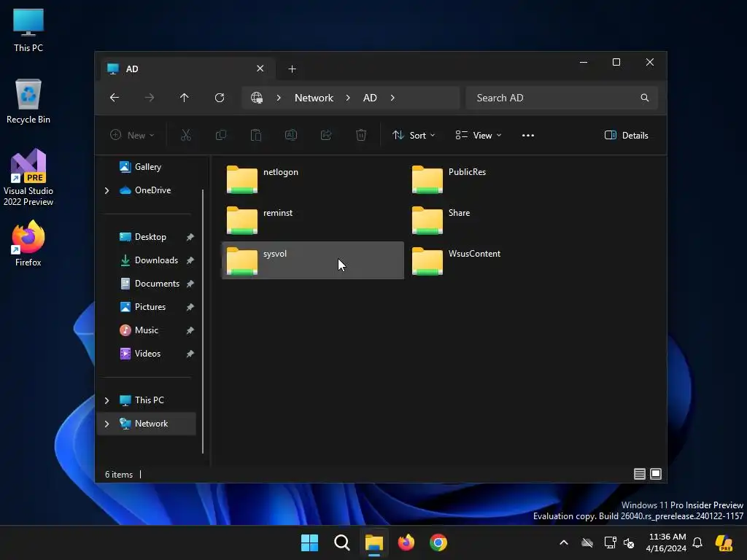This screenshot has width=747, height=560.
Task: Open the Windows Start menu
Action: [309, 542]
